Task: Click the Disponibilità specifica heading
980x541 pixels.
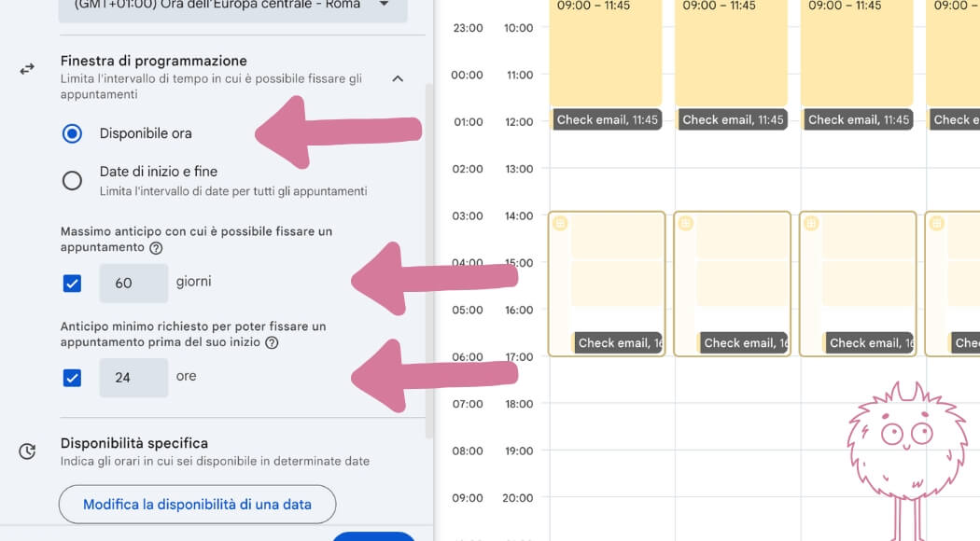Action: tap(134, 444)
